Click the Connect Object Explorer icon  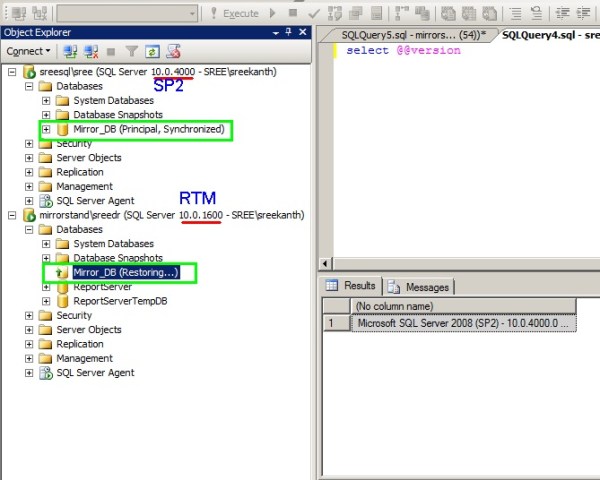70,51
